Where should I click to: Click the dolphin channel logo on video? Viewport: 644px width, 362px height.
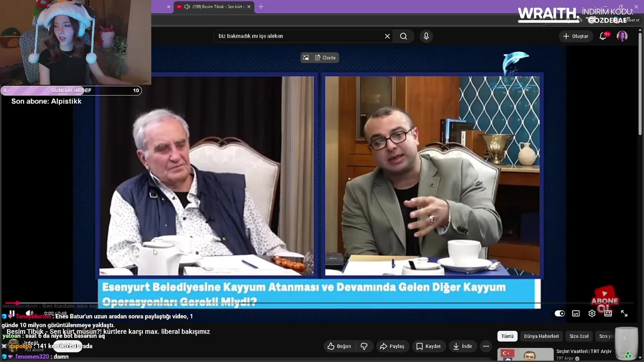click(x=515, y=63)
